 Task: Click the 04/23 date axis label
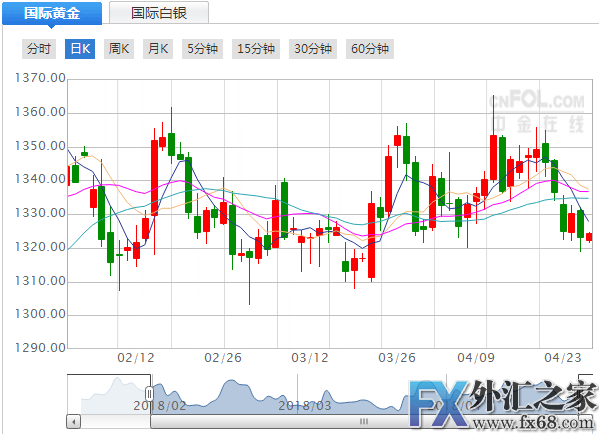click(563, 358)
